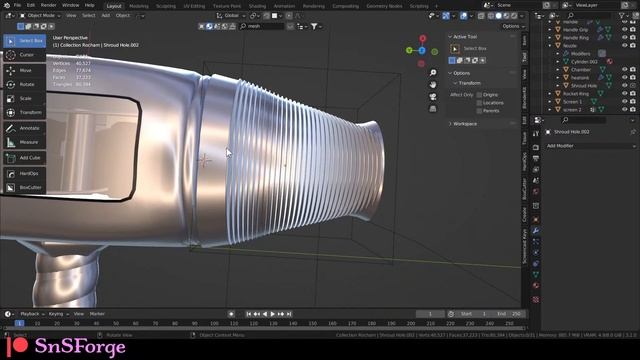Screen dimensions: 640x360
Task: Toggle auto keying record button
Action: click(231, 314)
